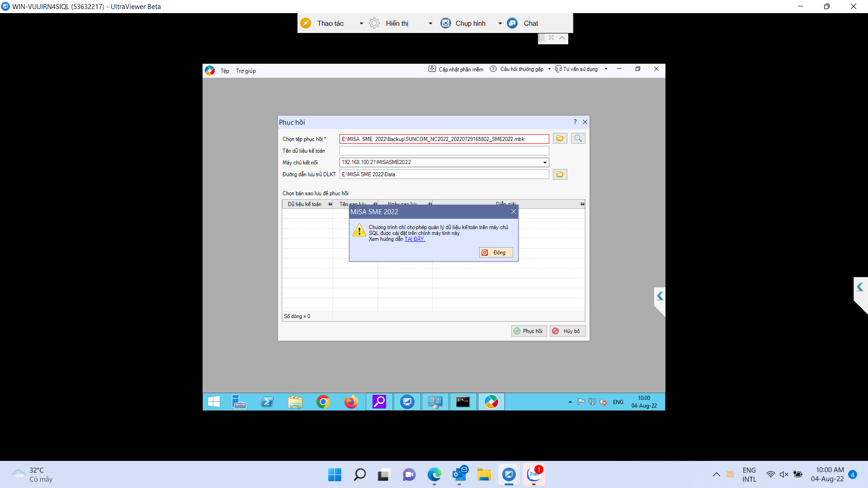Click the MISA logo icon
Screen dimensions: 868x488
(x=210, y=70)
